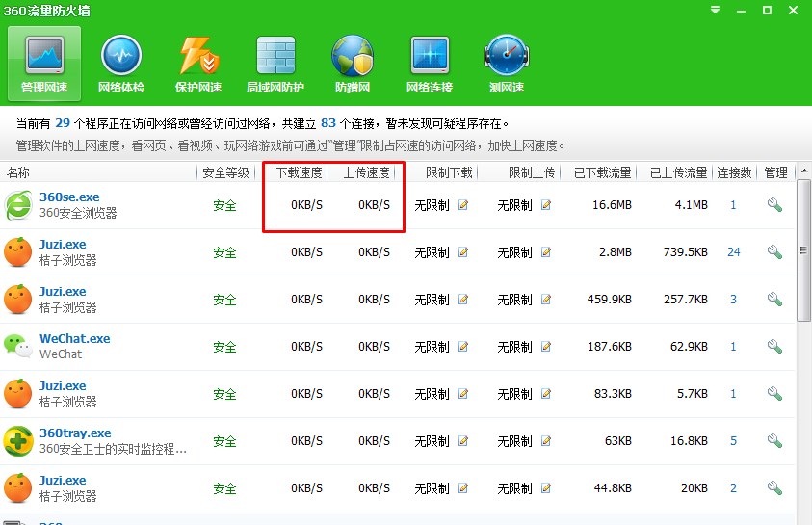This screenshot has width=812, height=525.
Task: Click the 360se.exe browser icon
Action: (x=18, y=205)
